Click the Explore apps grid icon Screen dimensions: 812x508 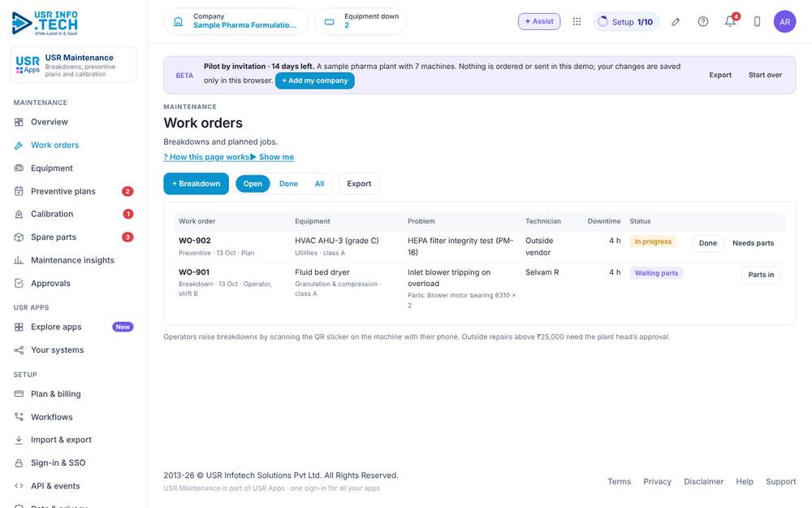click(19, 327)
